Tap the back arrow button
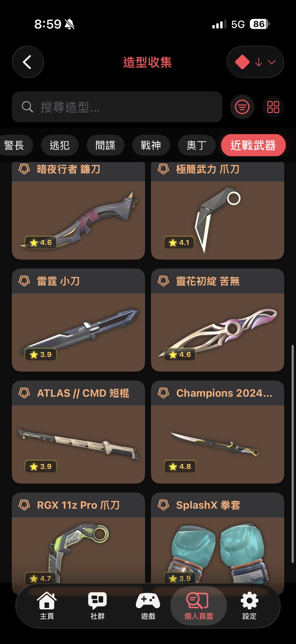The image size is (296, 644). pyautogui.click(x=28, y=62)
